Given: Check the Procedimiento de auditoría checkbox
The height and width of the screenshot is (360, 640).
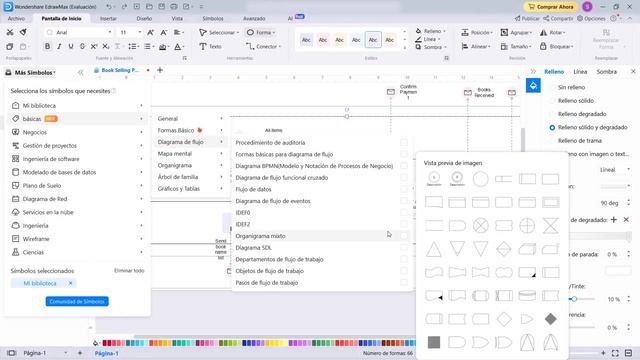Looking at the screenshot, I should click(x=404, y=142).
